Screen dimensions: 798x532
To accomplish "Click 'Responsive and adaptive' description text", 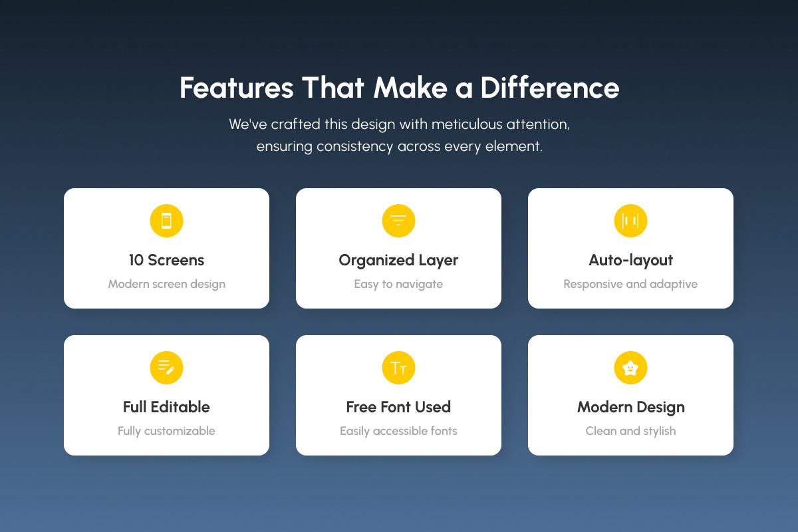I will (630, 285).
